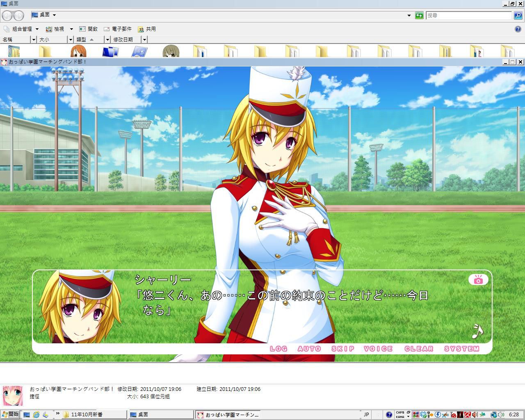This screenshot has width=525, height=420.
Task: Open the LOG backlog menu
Action: click(278, 349)
